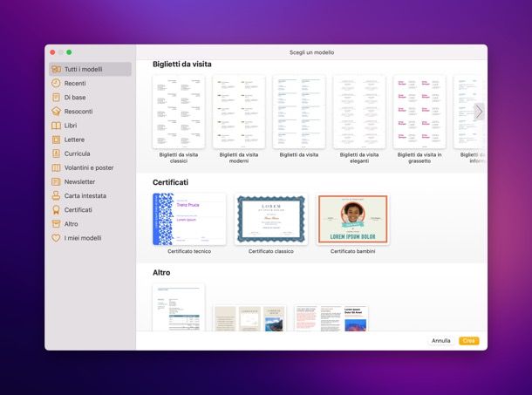Click the yellow Crea button
Image resolution: width=532 pixels, height=395 pixels.
469,341
